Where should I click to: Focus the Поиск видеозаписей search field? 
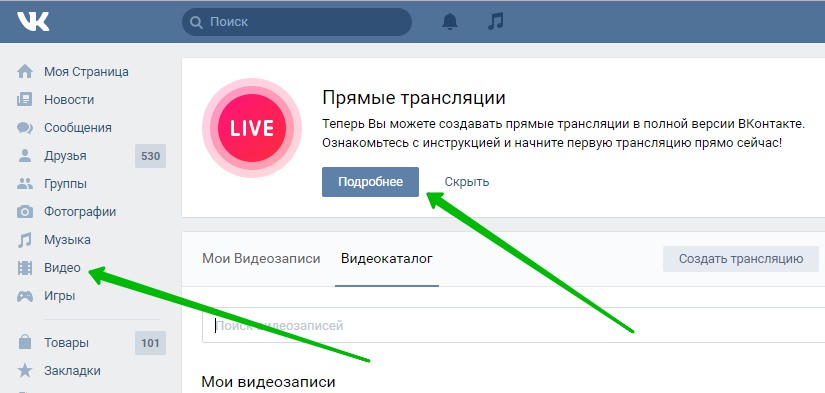pos(514,326)
